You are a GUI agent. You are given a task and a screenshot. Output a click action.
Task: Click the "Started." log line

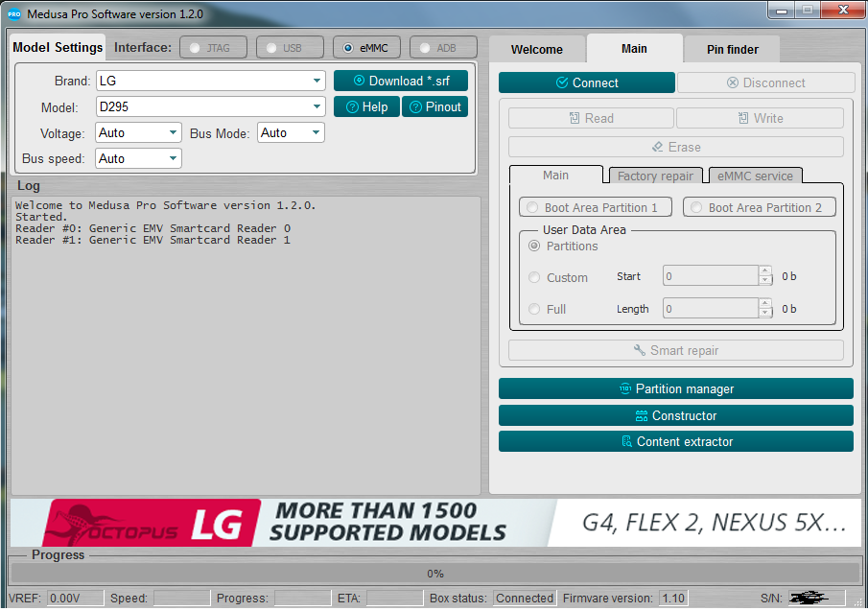tap(41, 217)
